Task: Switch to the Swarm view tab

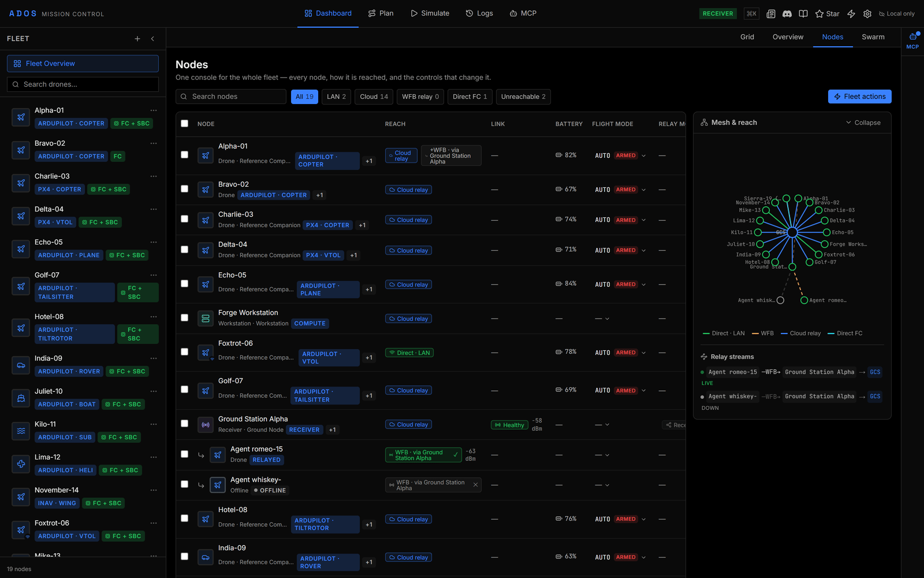Action: pos(873,37)
